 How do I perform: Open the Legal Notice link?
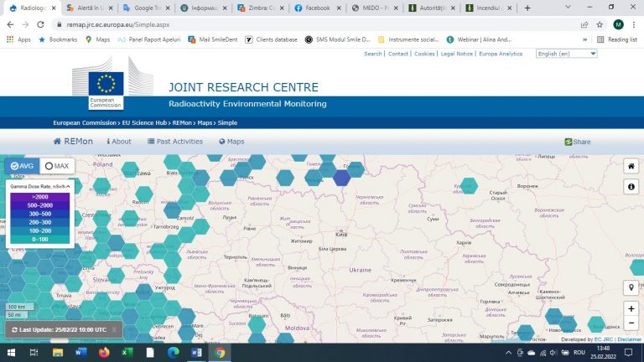point(456,54)
